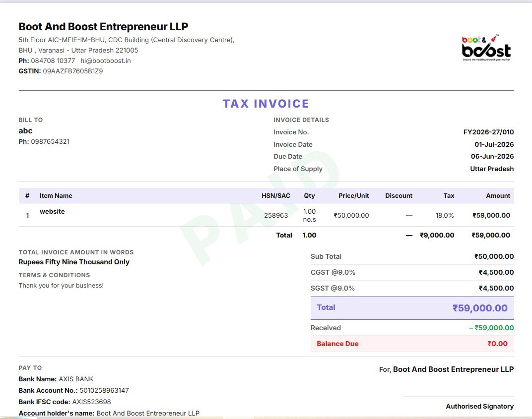
Task: Click the Boot & Boost company logo
Action: click(x=486, y=48)
